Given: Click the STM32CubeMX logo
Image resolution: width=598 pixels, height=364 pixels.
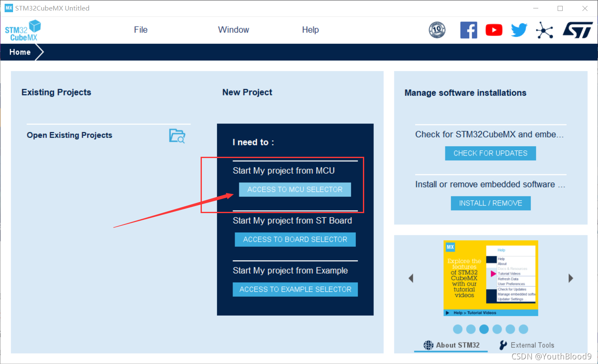Looking at the screenshot, I should pyautogui.click(x=23, y=30).
